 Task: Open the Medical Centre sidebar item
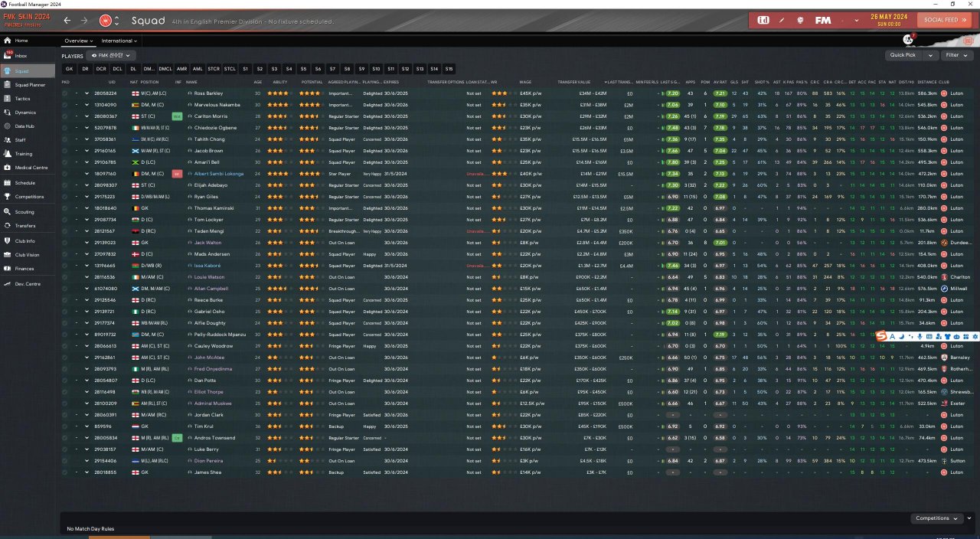pyautogui.click(x=31, y=167)
